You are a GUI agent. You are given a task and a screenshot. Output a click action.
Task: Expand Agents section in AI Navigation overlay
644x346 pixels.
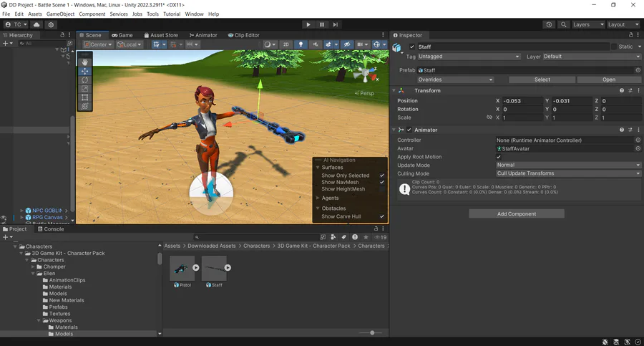tap(318, 198)
